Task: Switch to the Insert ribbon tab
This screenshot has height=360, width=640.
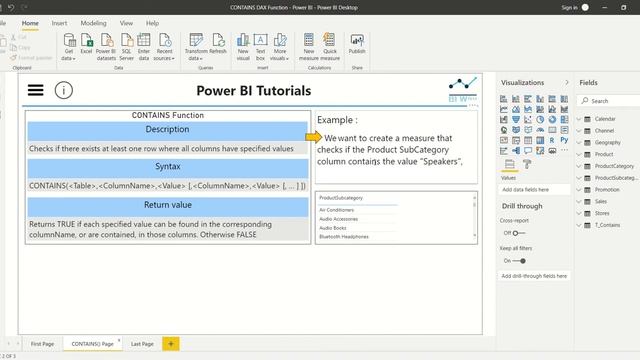Action: tap(59, 23)
